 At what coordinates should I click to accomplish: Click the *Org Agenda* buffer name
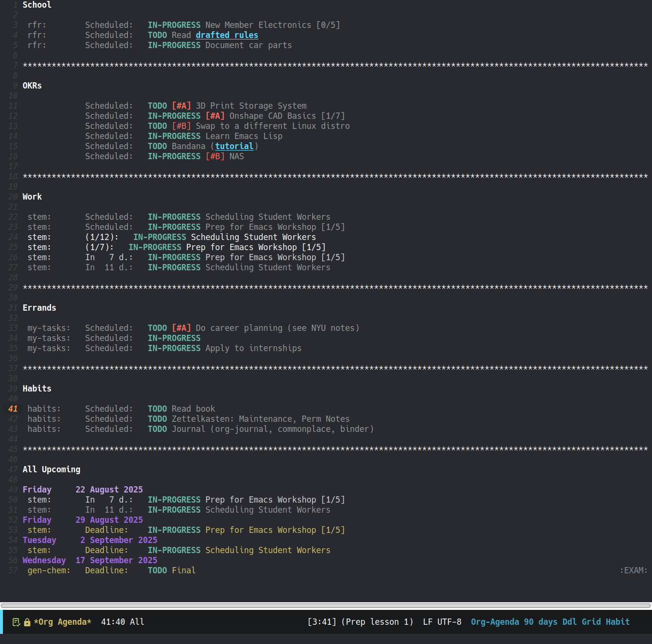[x=63, y=622]
